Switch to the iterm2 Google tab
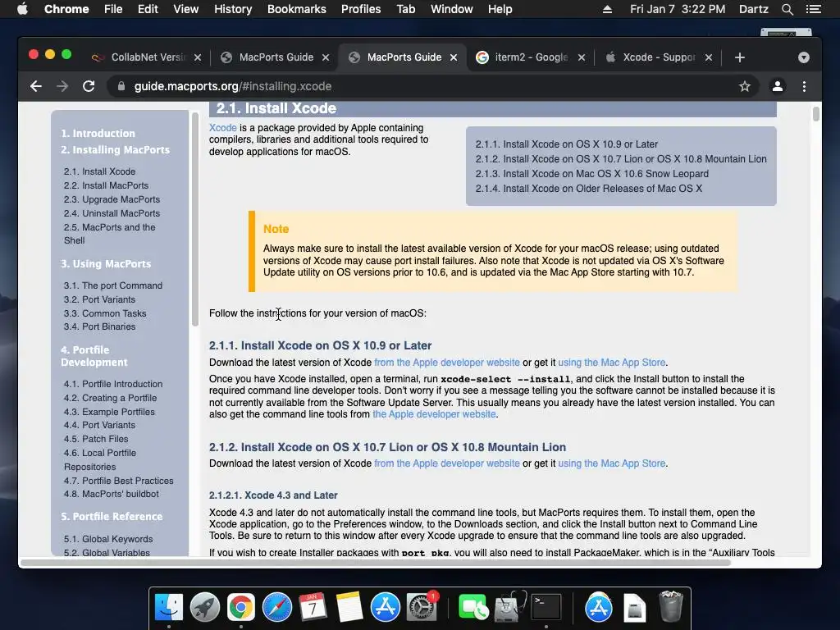This screenshot has height=630, width=840. click(529, 57)
